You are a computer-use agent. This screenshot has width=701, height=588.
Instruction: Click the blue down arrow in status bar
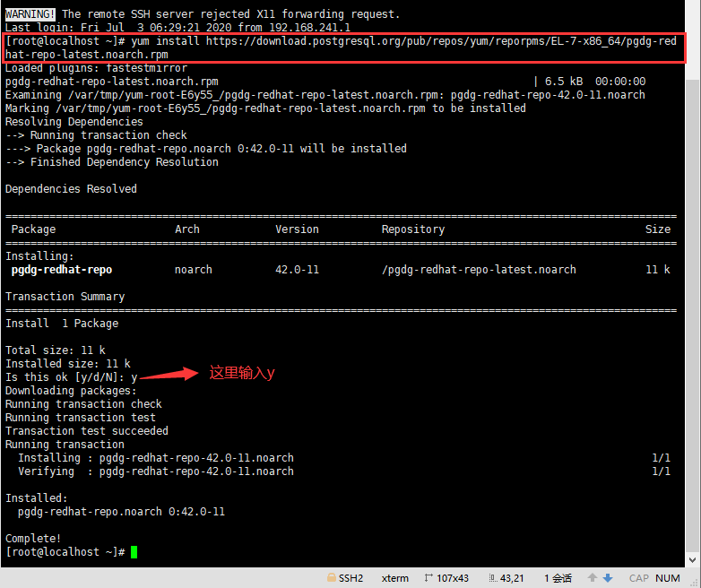pyautogui.click(x=608, y=578)
